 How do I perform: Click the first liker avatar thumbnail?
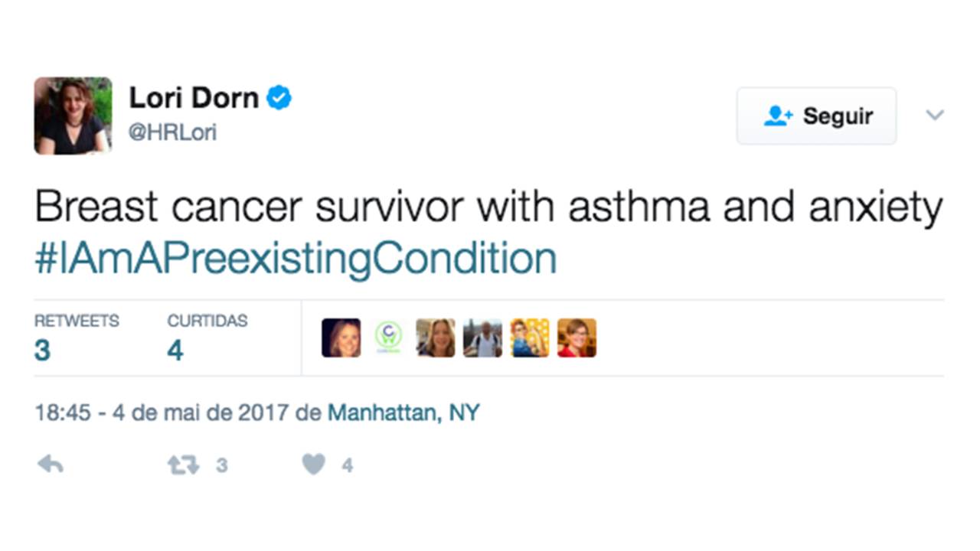pyautogui.click(x=341, y=338)
